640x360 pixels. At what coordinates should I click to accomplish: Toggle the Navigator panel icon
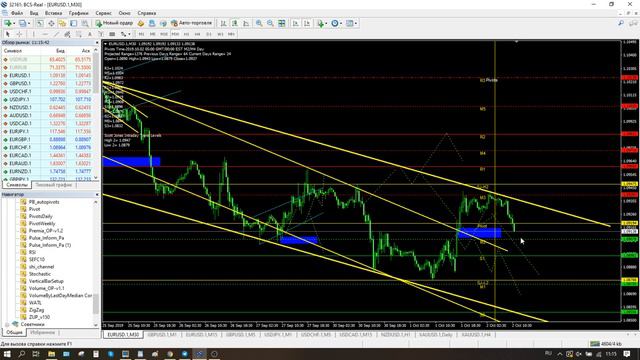62,23
